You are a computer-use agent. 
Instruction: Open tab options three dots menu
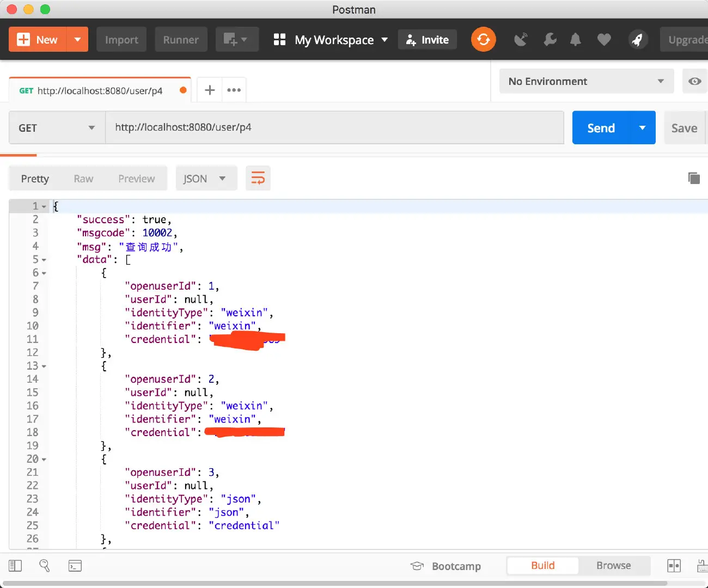click(x=234, y=90)
